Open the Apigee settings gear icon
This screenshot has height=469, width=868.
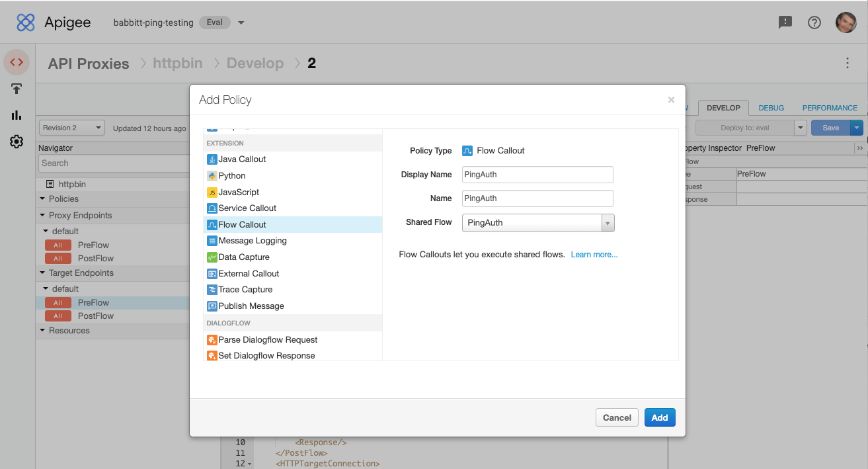[x=15, y=141]
